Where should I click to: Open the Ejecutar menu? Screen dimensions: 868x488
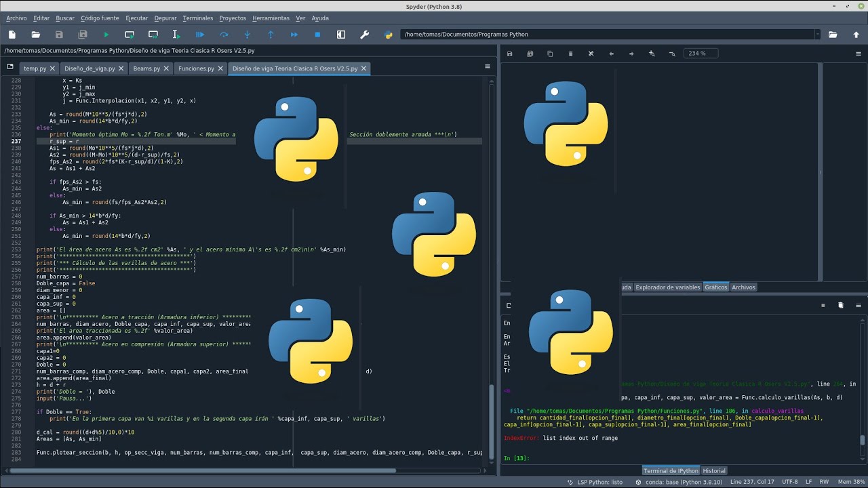(x=137, y=18)
